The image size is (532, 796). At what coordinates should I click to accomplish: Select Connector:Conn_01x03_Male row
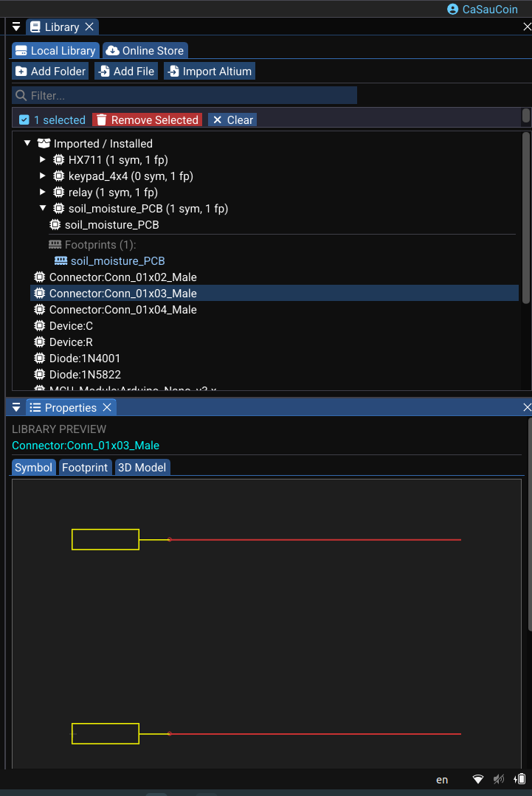(274, 294)
